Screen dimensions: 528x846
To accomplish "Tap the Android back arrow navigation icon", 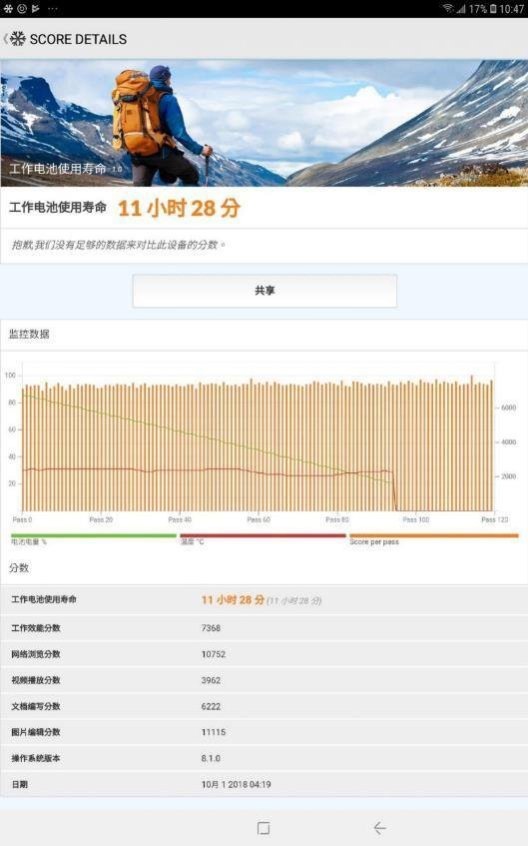I will point(380,828).
